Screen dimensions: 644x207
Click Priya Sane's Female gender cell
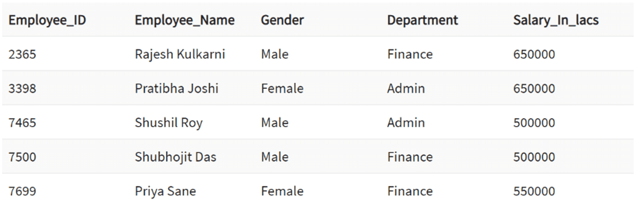[282, 192]
